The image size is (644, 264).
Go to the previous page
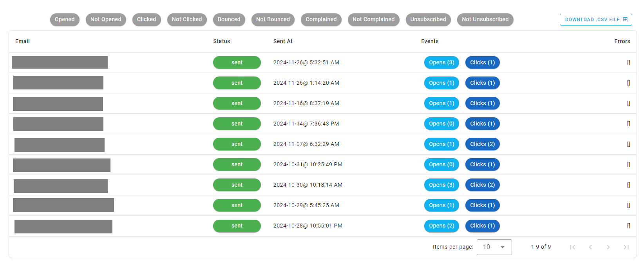(x=590, y=247)
